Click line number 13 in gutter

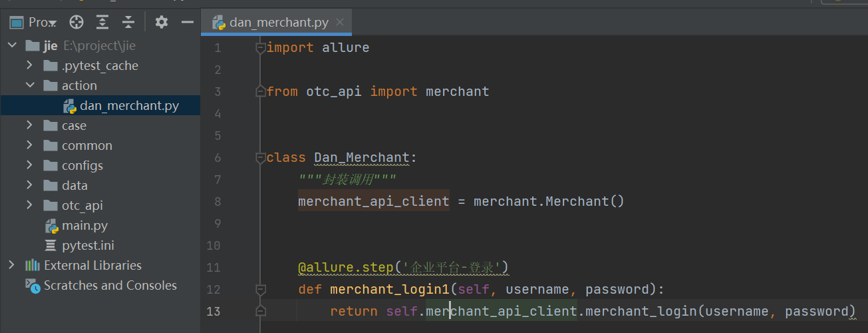[214, 311]
